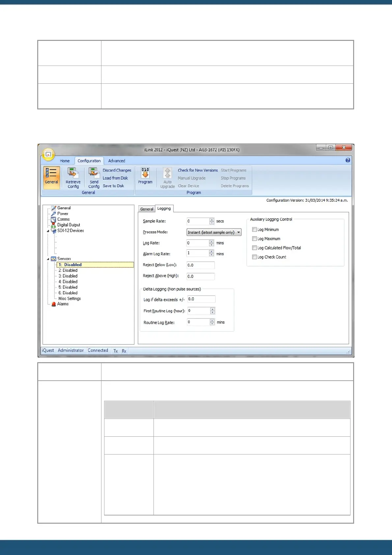Click the Reject Above (High) field
Image resolution: width=392 pixels, height=555 pixels.
coord(201,276)
